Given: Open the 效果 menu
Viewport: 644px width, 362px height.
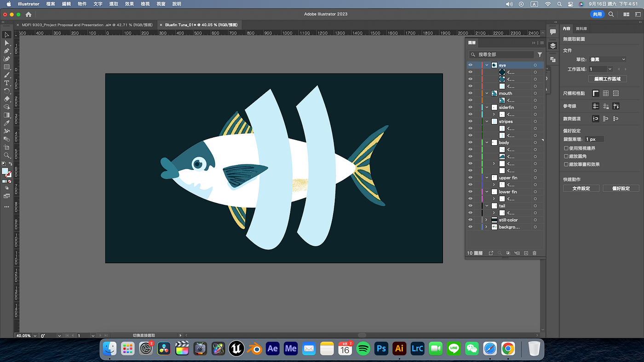Looking at the screenshot, I should point(129,4).
